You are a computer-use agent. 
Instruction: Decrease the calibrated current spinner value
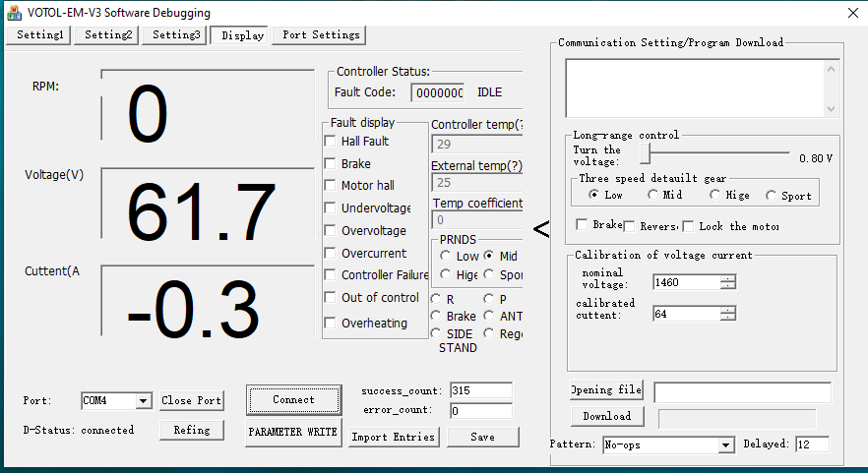pyautogui.click(x=727, y=318)
